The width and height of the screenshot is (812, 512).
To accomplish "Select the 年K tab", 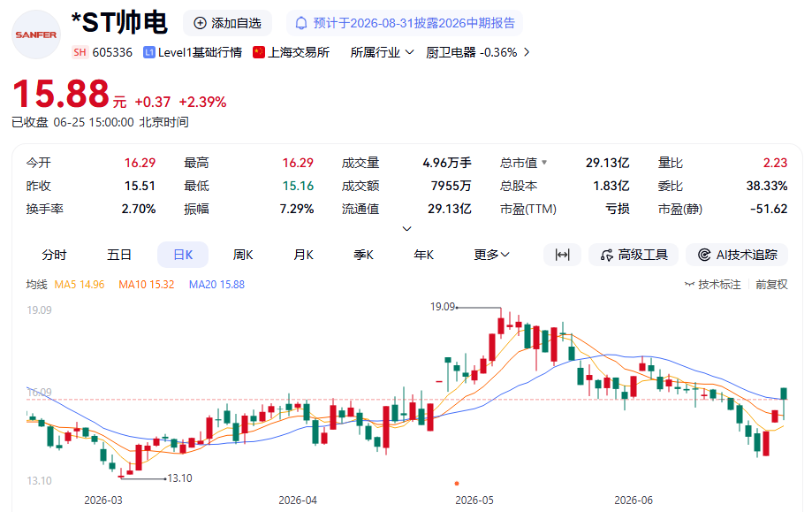I will (423, 255).
